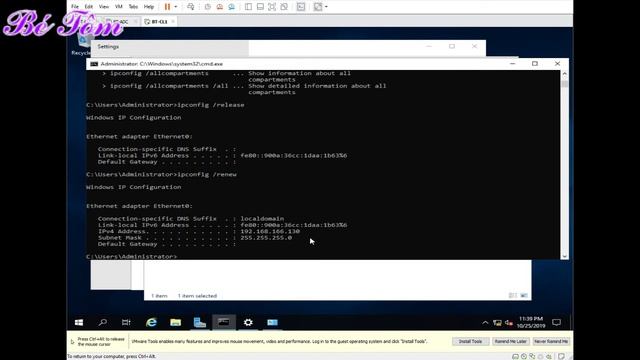Pause the virtual machine from the toolbar
Image resolution: width=640 pixels, height=360 pixels.
click(x=167, y=7)
